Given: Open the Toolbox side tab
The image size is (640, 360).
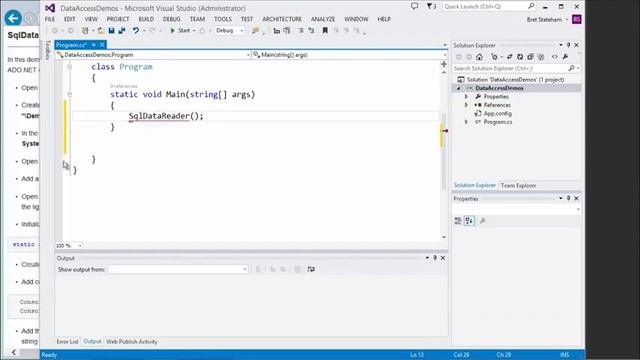Looking at the screenshot, I should [48, 50].
